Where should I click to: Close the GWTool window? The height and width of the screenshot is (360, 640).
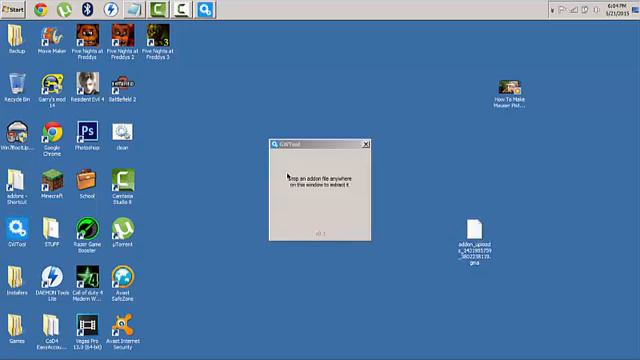tap(366, 144)
